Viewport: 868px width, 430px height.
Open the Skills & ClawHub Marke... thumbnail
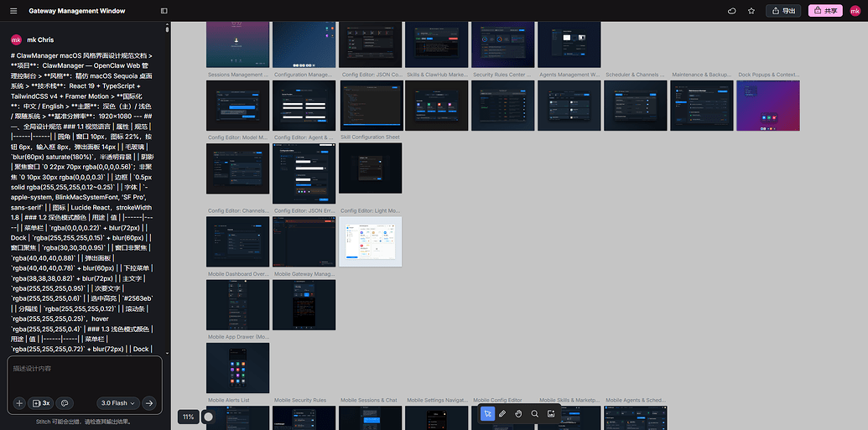click(436, 106)
